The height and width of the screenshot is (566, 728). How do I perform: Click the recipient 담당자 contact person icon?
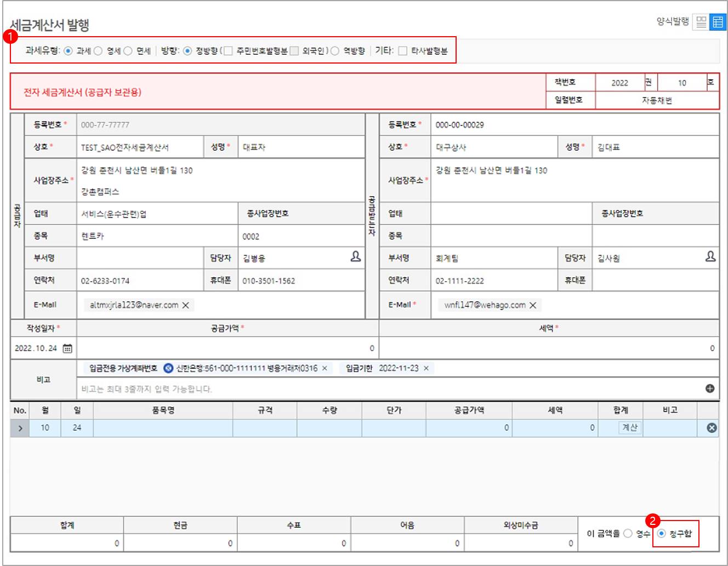pos(712,256)
